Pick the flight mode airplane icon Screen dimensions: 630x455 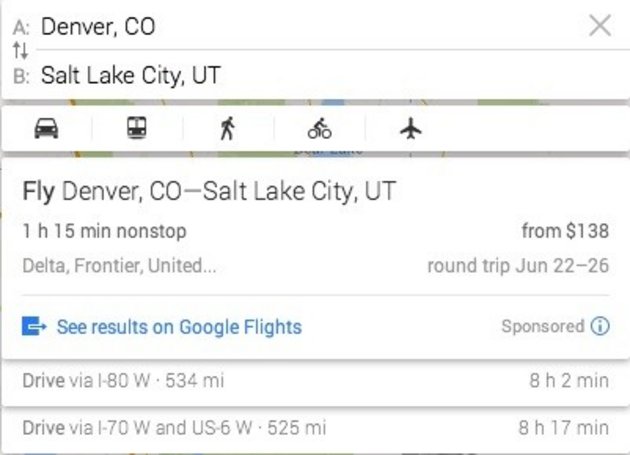point(411,128)
